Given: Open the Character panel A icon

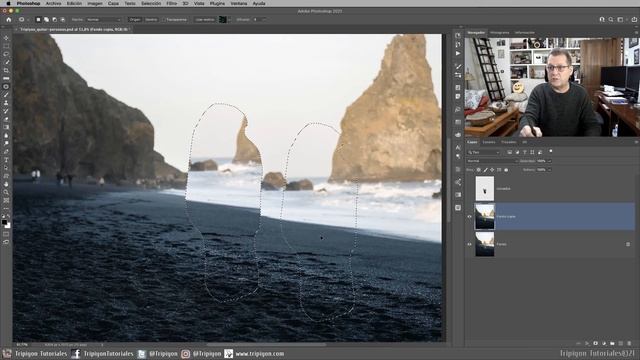Looking at the screenshot, I should [458, 147].
